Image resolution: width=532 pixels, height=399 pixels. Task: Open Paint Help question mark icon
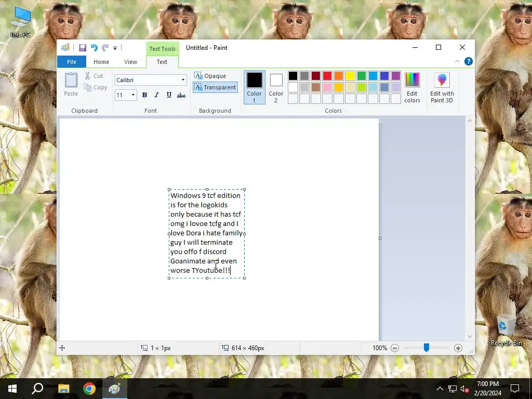pos(468,61)
